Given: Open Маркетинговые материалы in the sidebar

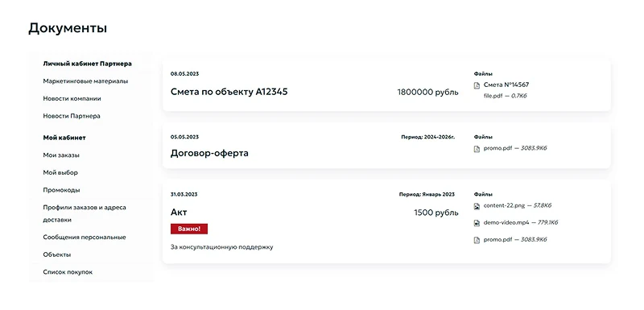Looking at the screenshot, I should pos(85,81).
